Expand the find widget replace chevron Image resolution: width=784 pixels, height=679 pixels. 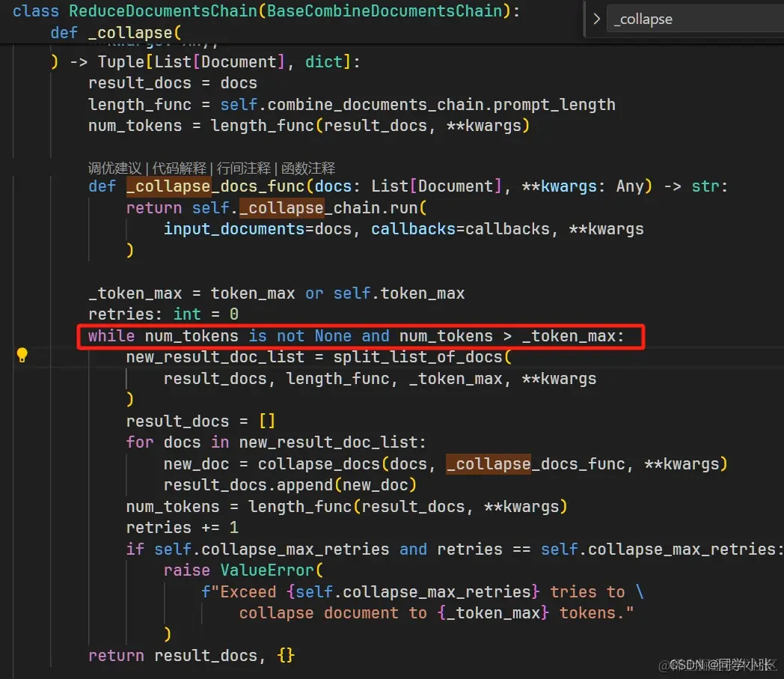pos(596,19)
